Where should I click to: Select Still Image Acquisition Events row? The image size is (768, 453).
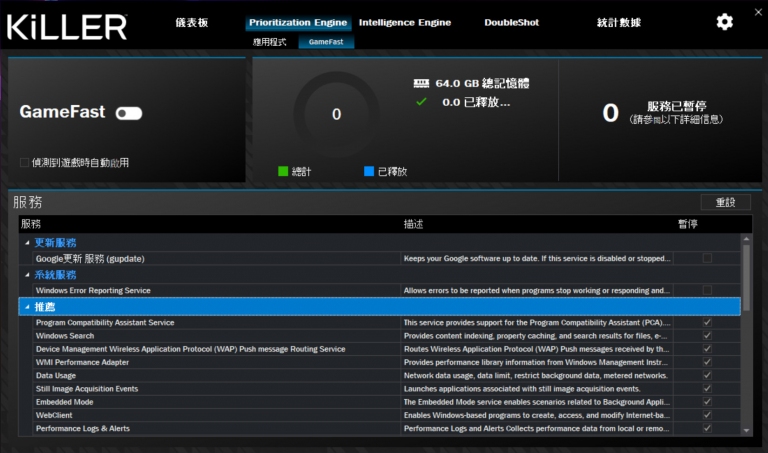click(x=387, y=388)
